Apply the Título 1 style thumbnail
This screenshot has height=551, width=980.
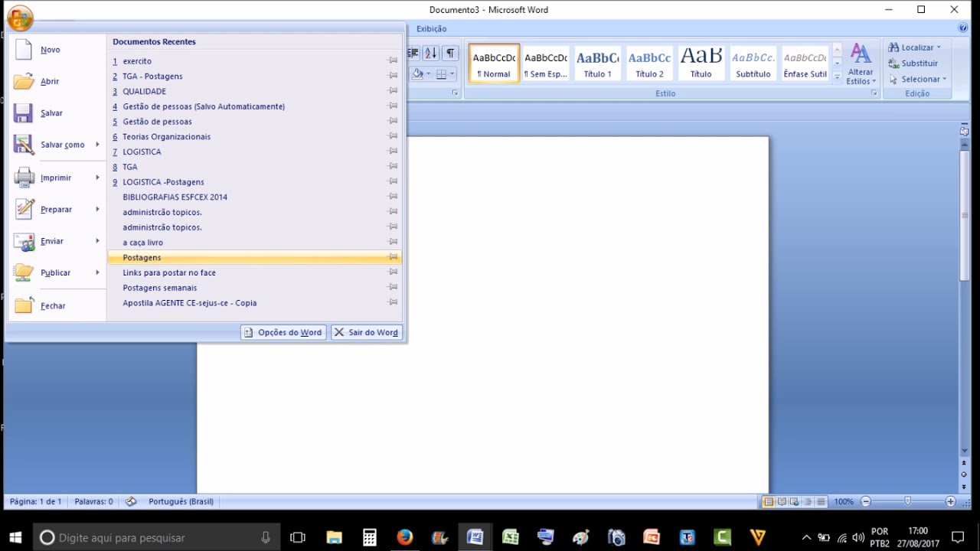[598, 63]
